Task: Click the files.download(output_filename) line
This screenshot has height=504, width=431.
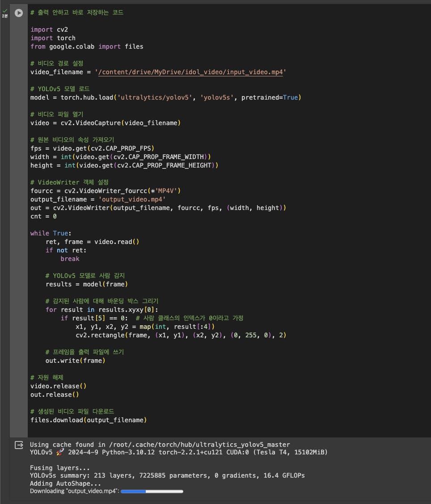Action: (x=89, y=420)
